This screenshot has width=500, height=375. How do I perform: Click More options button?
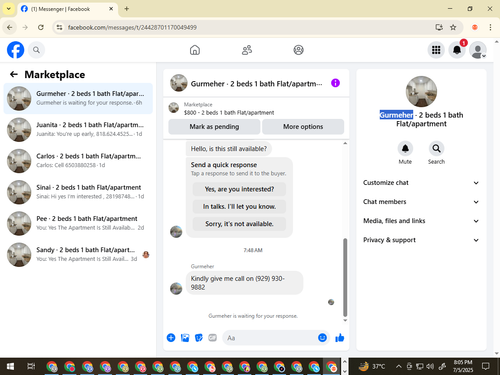point(303,127)
